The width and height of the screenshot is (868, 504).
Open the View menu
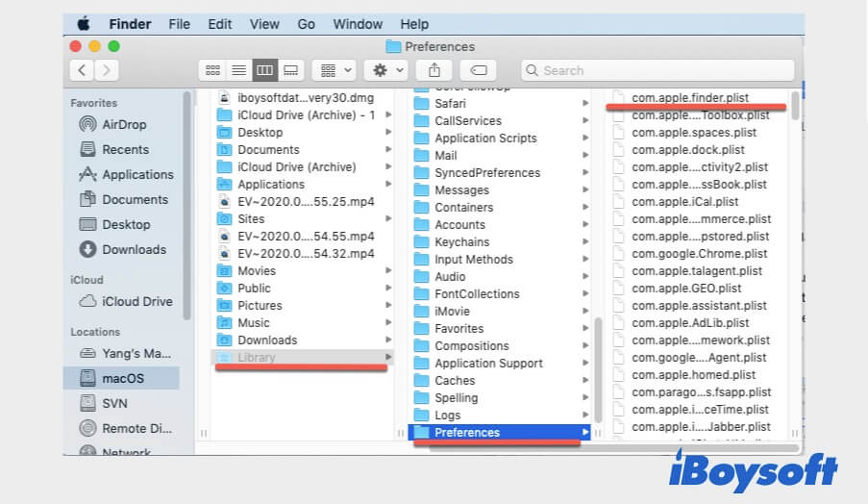pyautogui.click(x=264, y=24)
